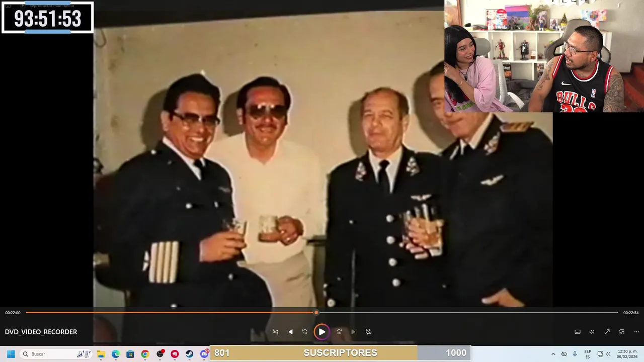This screenshot has height=362, width=644.
Task: Click the Buscar search box in taskbar
Action: pyautogui.click(x=56, y=354)
